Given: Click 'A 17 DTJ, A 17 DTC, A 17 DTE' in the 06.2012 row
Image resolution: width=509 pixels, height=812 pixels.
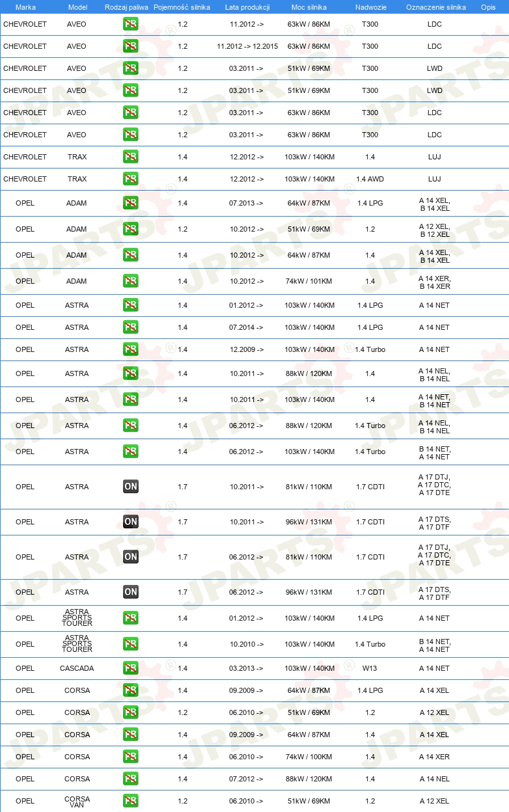Looking at the screenshot, I should [434, 555].
